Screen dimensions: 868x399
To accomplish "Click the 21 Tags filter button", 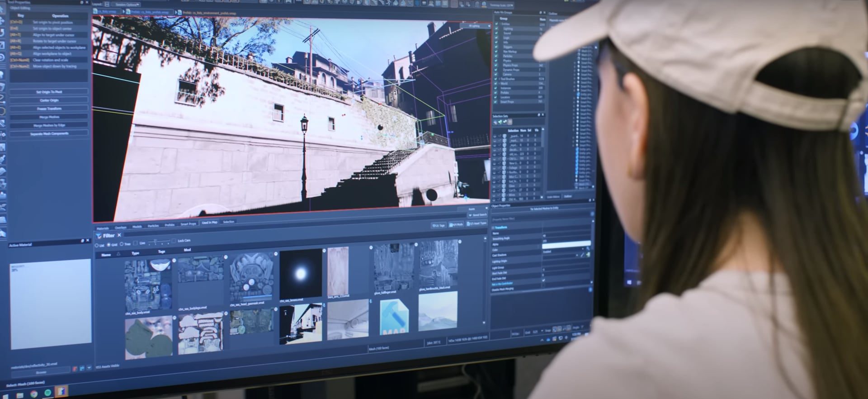I will pos(438,225).
